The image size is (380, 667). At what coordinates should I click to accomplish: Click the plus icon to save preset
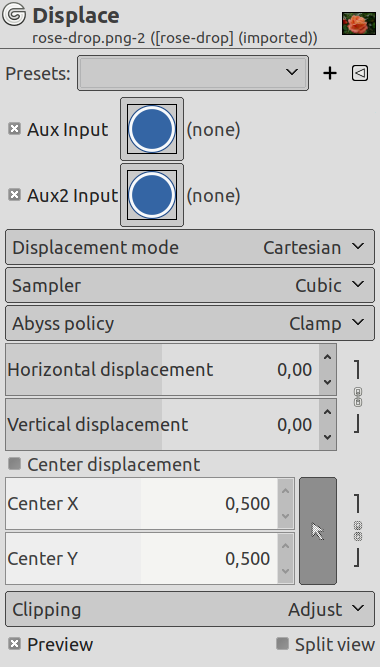(x=330, y=73)
